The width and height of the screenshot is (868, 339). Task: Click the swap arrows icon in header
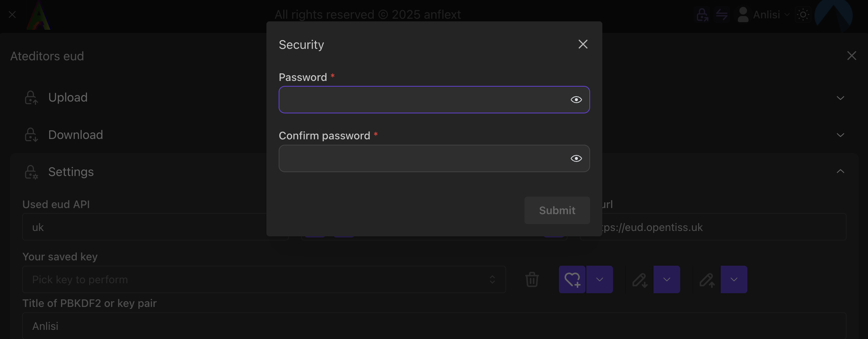click(721, 15)
